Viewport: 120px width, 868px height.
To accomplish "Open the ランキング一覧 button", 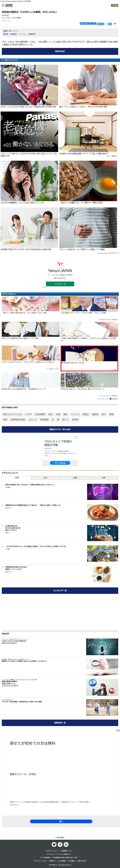I will [x=60, y=591].
